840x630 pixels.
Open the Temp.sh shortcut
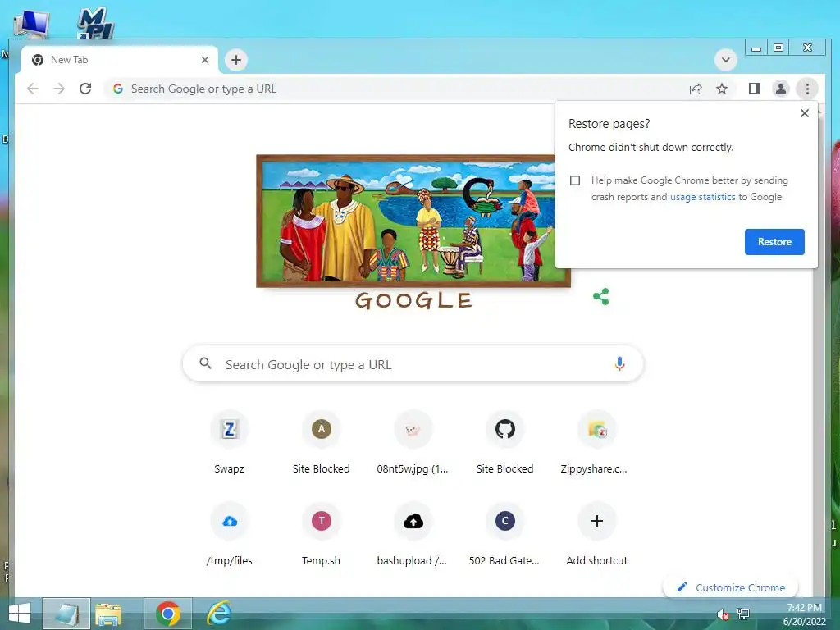coord(322,535)
